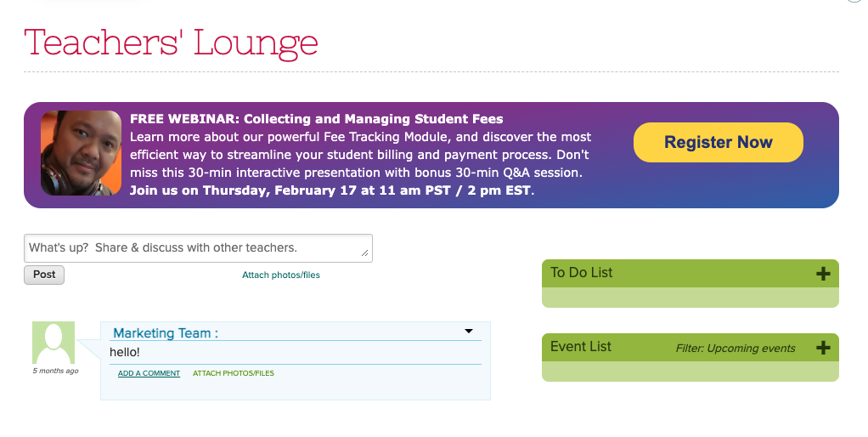Click the "5 months ago" timestamp
Screen dimensions: 868x437
56,371
